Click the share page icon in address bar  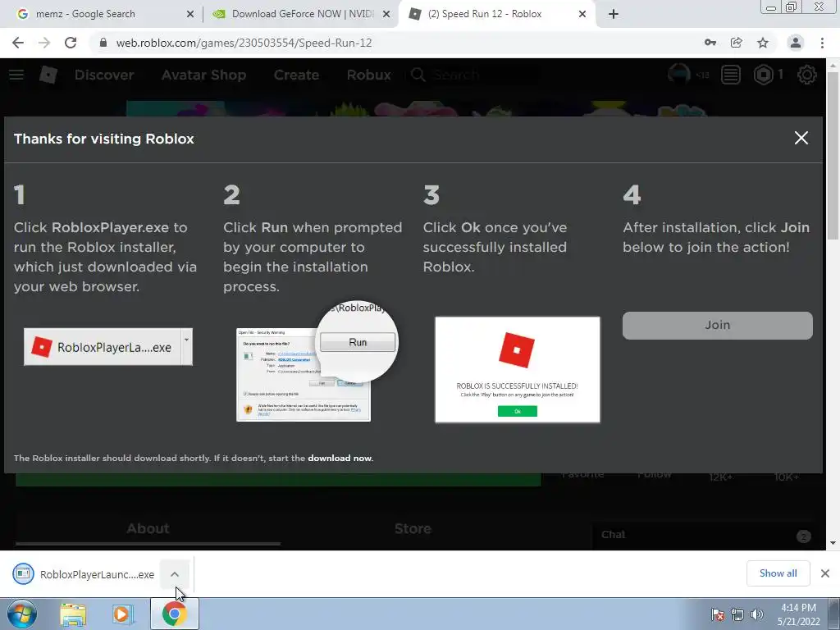737,43
